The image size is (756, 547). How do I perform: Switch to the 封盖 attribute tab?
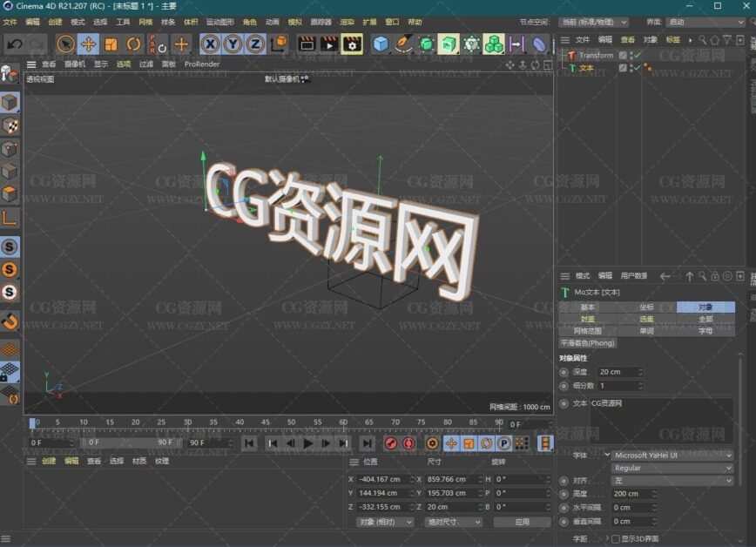(x=588, y=319)
